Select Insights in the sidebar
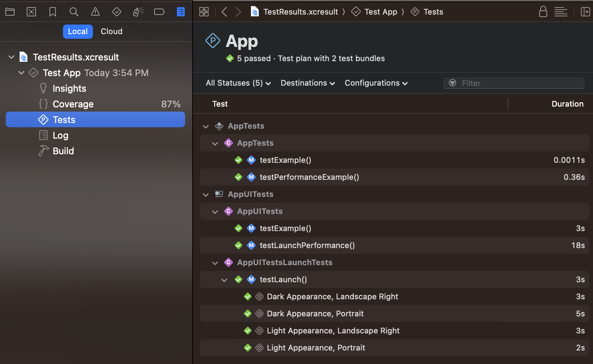The height and width of the screenshot is (364, 593). point(95,88)
